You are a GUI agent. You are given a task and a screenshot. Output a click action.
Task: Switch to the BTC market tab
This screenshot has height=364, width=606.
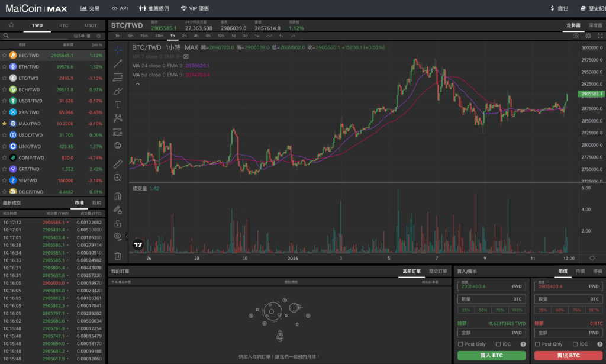pyautogui.click(x=63, y=25)
